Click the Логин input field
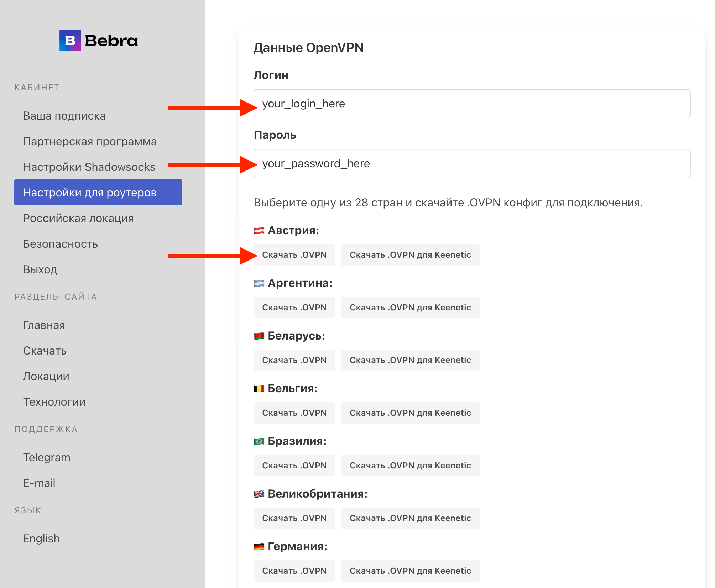The width and height of the screenshot is (715, 588). pos(472,104)
